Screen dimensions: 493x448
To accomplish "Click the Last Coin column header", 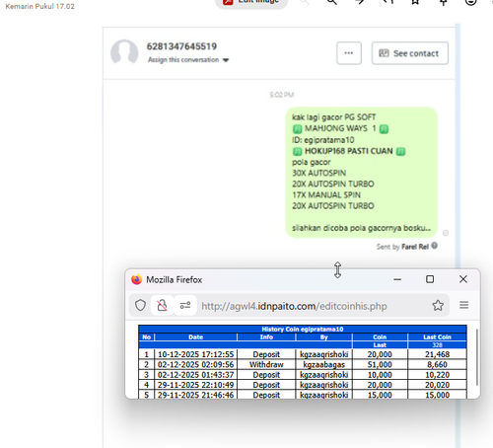I will click(437, 337).
